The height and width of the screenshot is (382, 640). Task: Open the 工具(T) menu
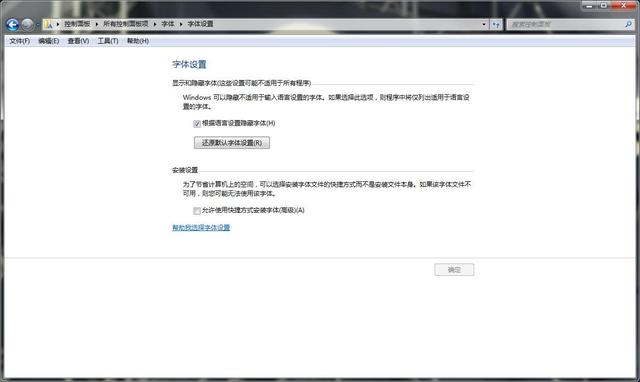point(108,41)
